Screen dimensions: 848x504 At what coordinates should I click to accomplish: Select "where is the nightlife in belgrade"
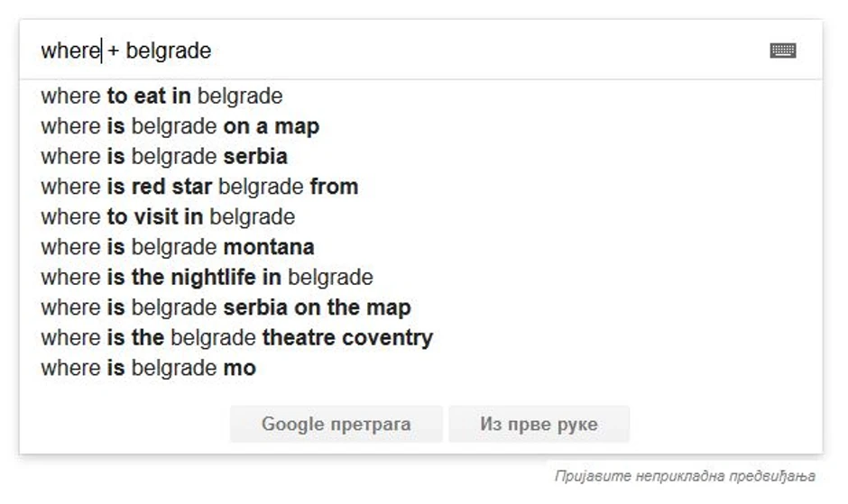tap(207, 278)
